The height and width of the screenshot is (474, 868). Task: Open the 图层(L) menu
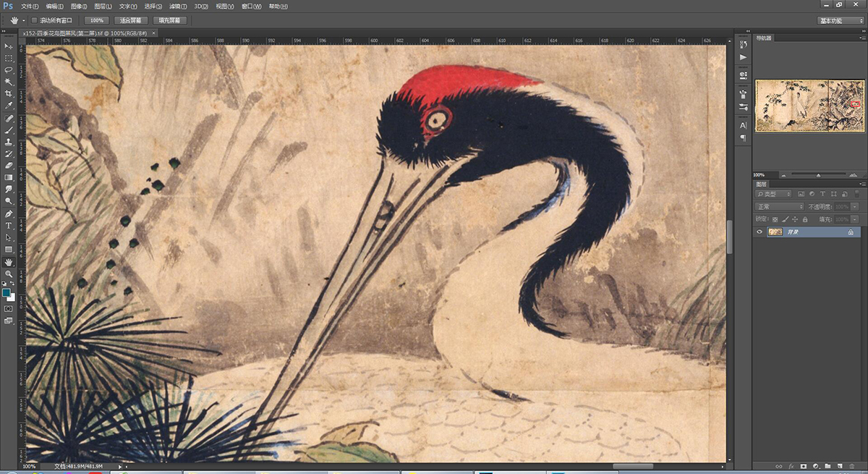103,6
